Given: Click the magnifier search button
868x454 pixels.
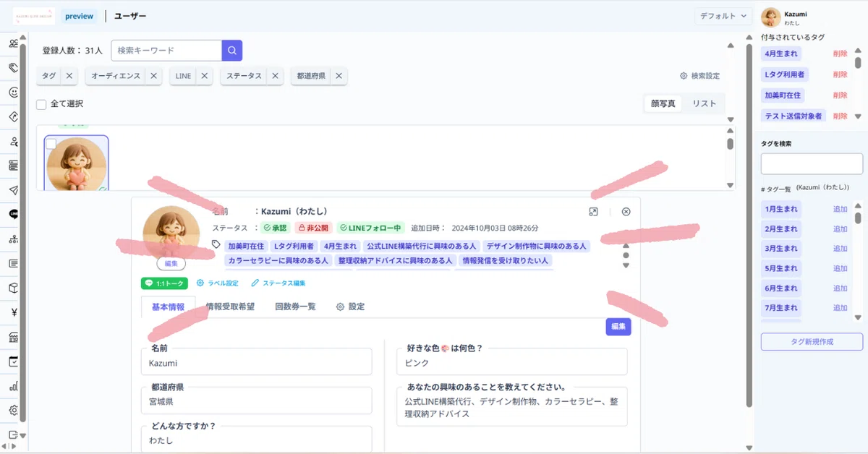Looking at the screenshot, I should 231,51.
